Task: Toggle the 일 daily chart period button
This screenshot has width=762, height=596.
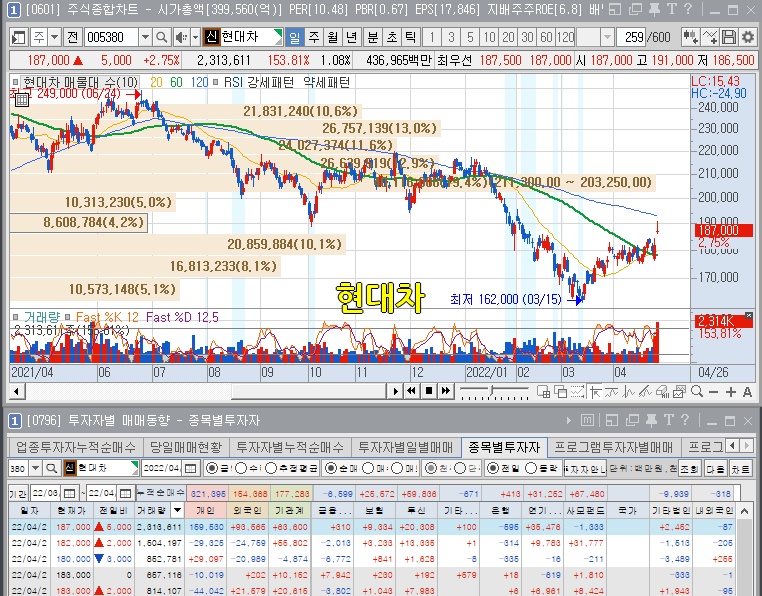Action: pos(294,37)
